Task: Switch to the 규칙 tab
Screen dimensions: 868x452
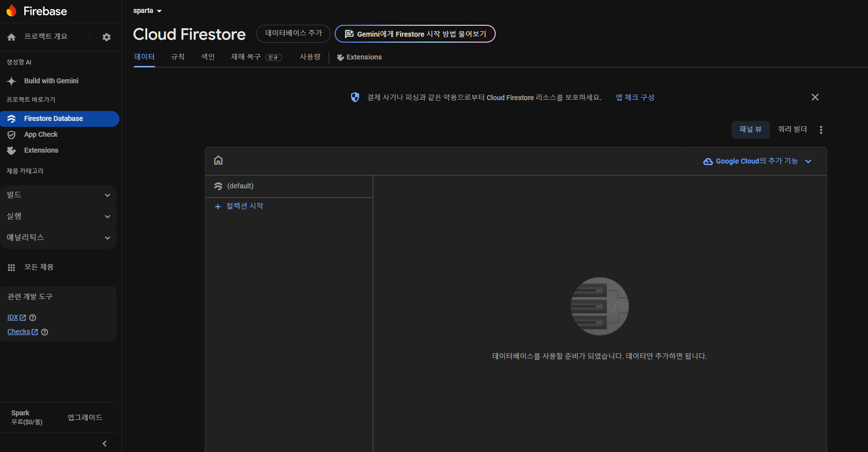Action: tap(177, 57)
